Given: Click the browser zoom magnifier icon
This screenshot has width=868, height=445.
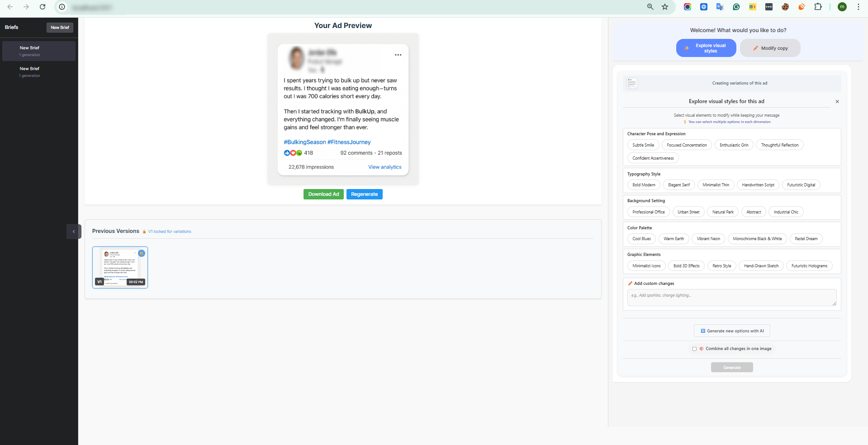Looking at the screenshot, I should 650,7.
